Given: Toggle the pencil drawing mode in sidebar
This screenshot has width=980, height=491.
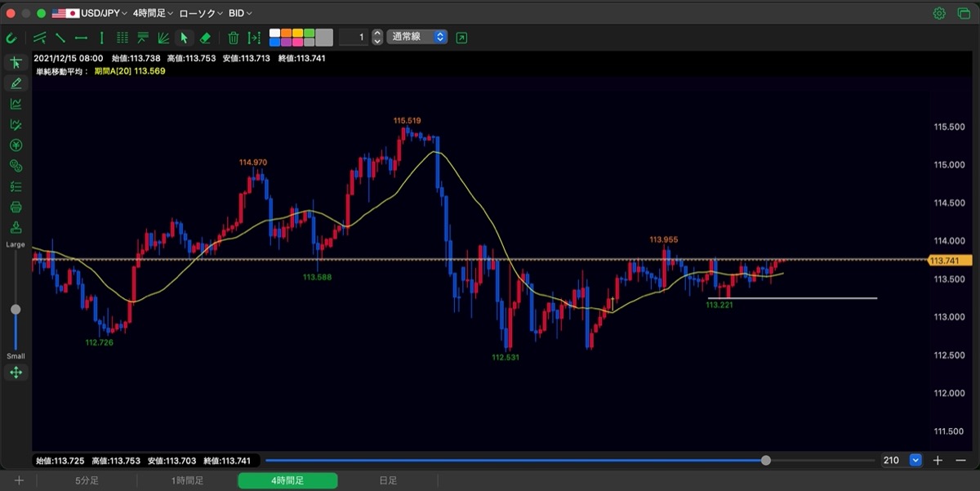Looking at the screenshot, I should [16, 83].
